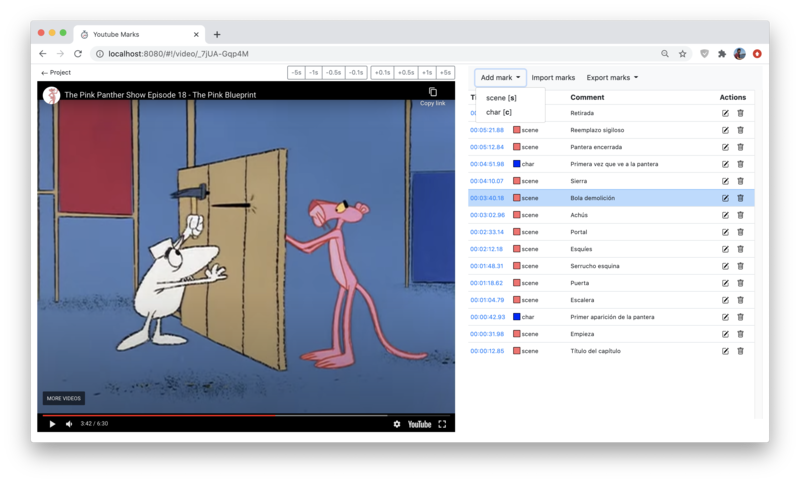Delete the Pantera encerrada mark

tap(740, 147)
